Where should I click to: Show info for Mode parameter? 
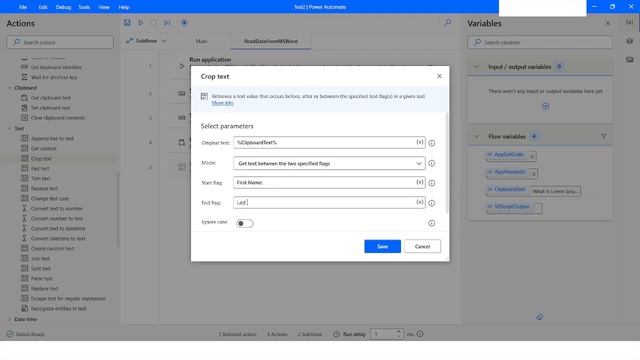coord(431,163)
